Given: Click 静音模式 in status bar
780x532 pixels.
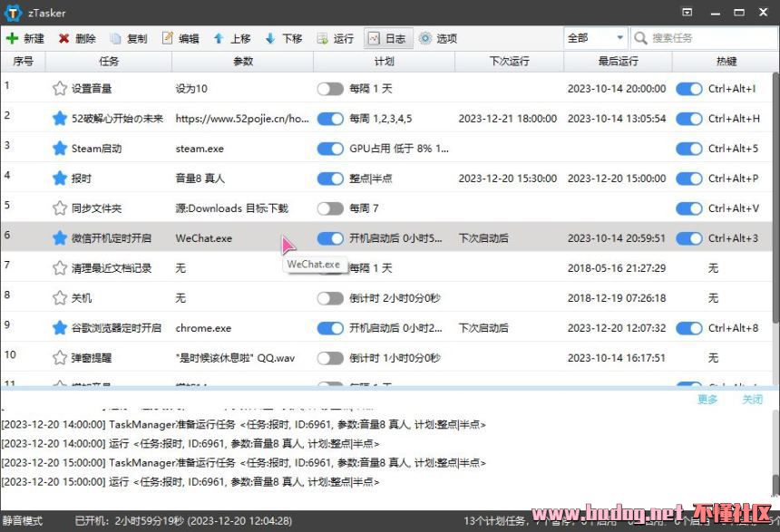Looking at the screenshot, I should tap(23, 521).
